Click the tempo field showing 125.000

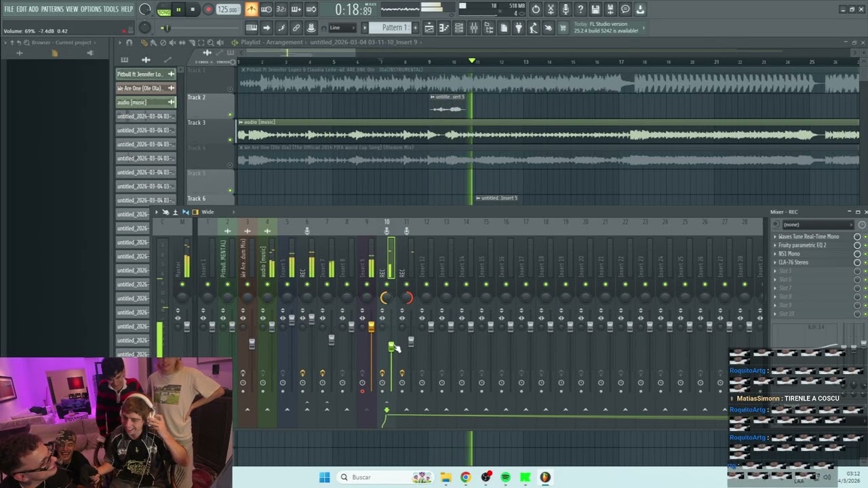(228, 9)
